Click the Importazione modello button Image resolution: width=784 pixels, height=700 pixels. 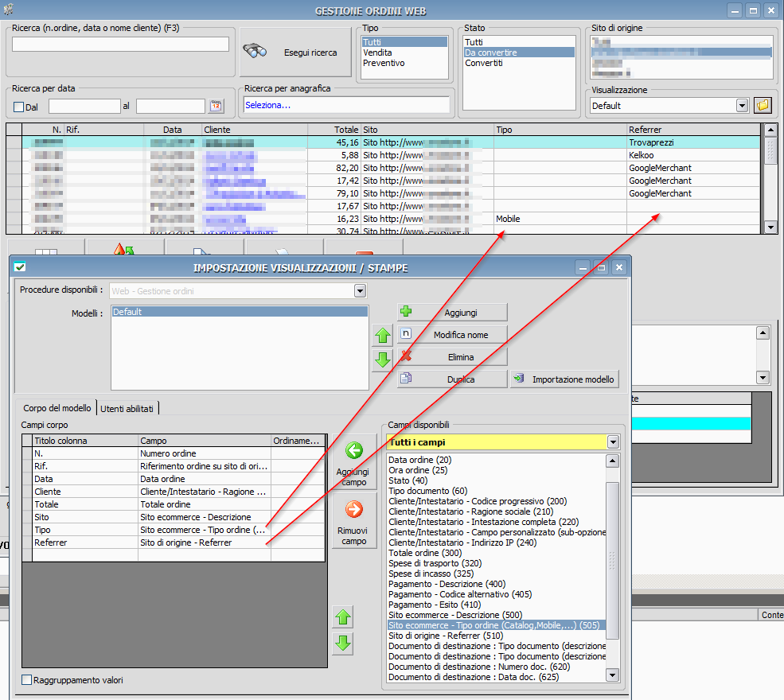point(564,379)
